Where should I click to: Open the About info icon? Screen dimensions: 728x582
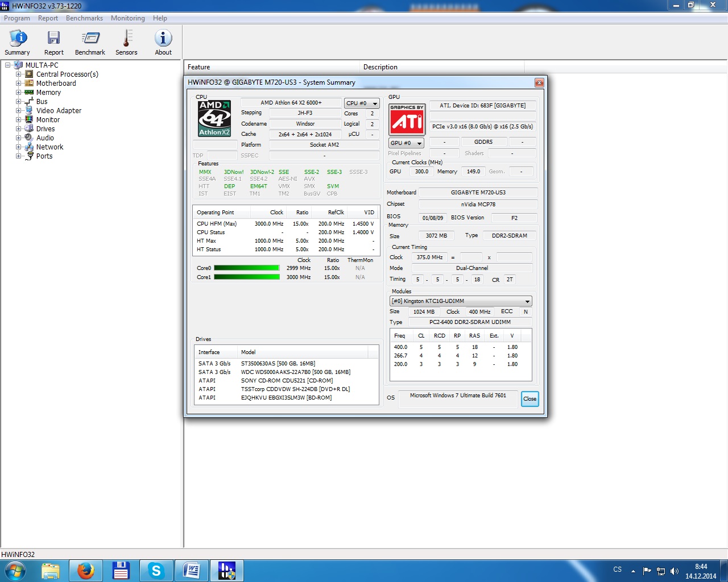[x=163, y=38]
